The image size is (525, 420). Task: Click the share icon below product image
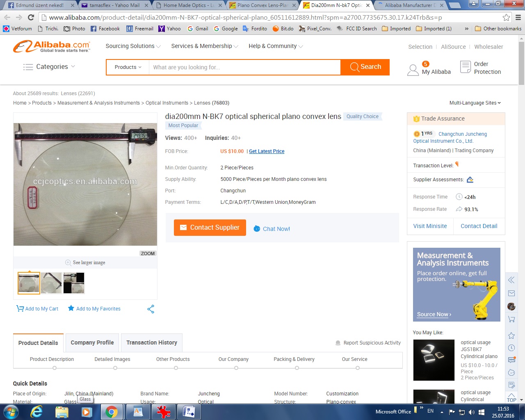151,309
